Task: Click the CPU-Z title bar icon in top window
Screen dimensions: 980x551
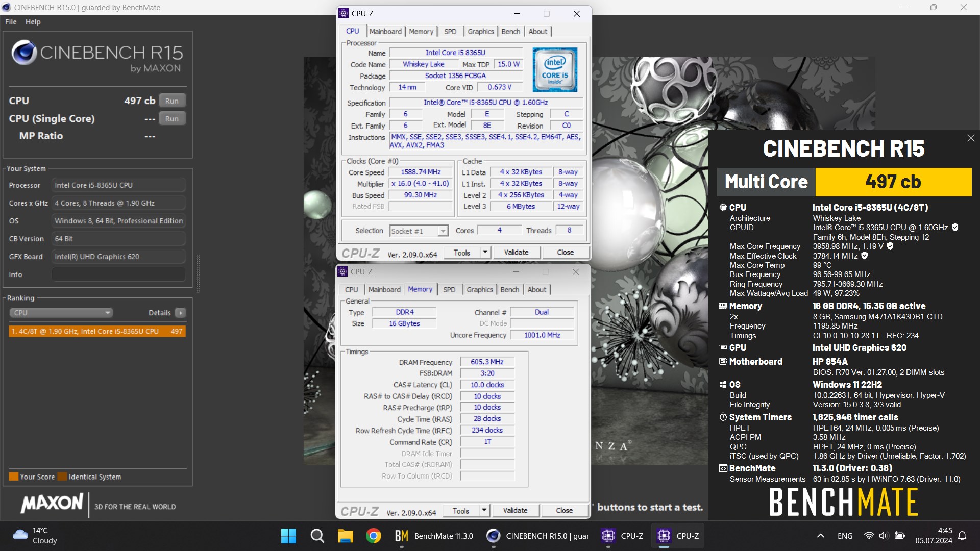Action: [x=344, y=14]
